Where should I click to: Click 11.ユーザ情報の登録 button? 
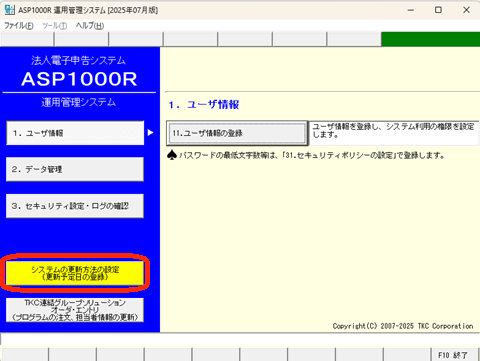(x=237, y=133)
